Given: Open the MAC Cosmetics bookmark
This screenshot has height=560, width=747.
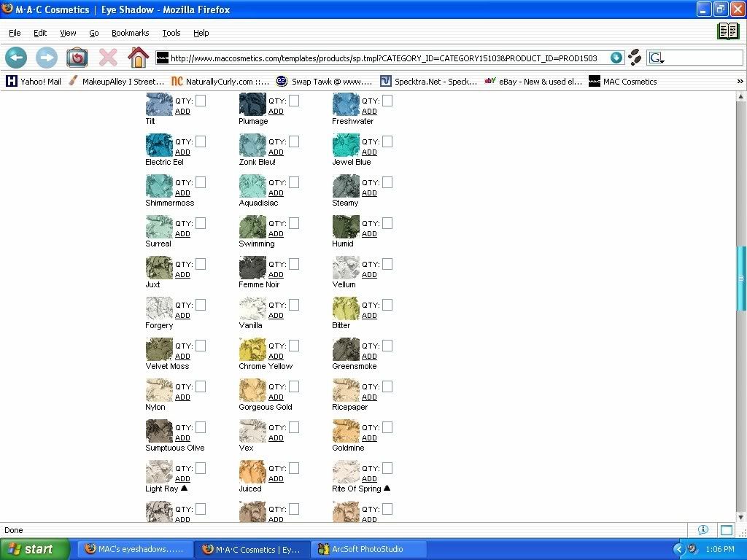Looking at the screenshot, I should pyautogui.click(x=623, y=82).
